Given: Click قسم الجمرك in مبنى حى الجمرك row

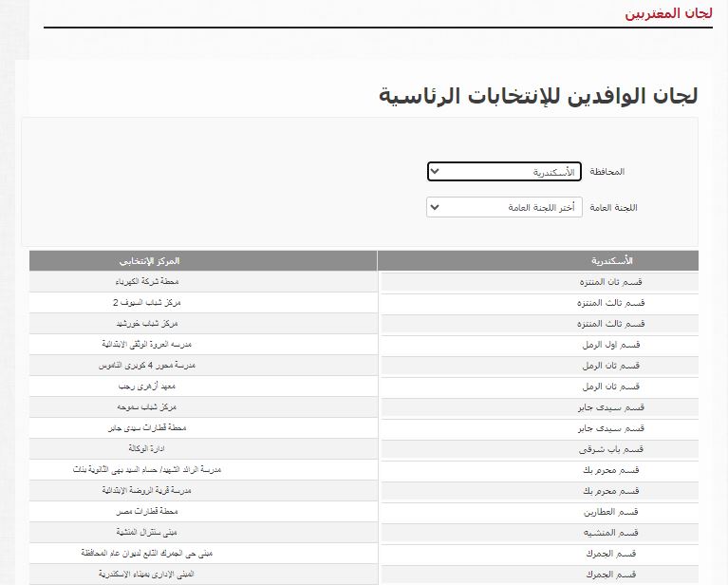Looking at the screenshot, I should 539,554.
